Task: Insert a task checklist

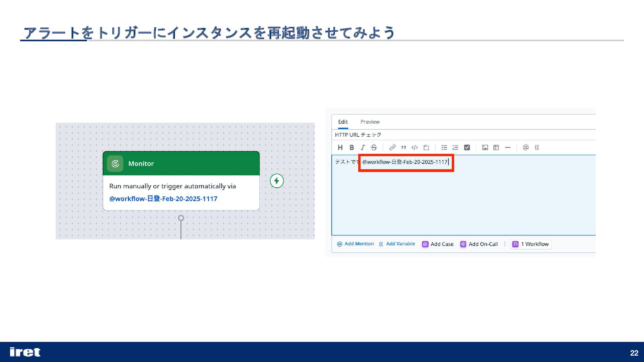Action: (467, 147)
